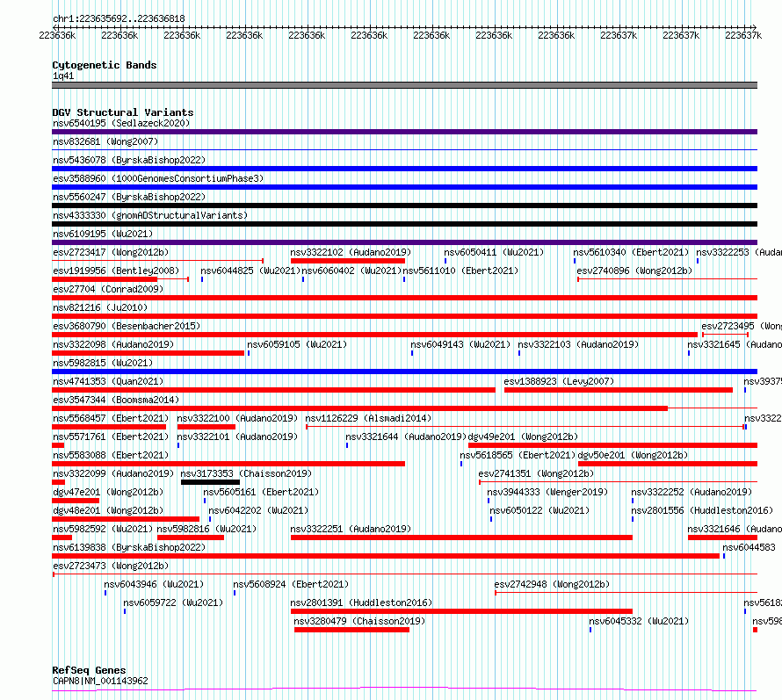Select dgv50e201 (Wong2012b) label
This screenshot has width=782, height=700.
click(x=633, y=455)
